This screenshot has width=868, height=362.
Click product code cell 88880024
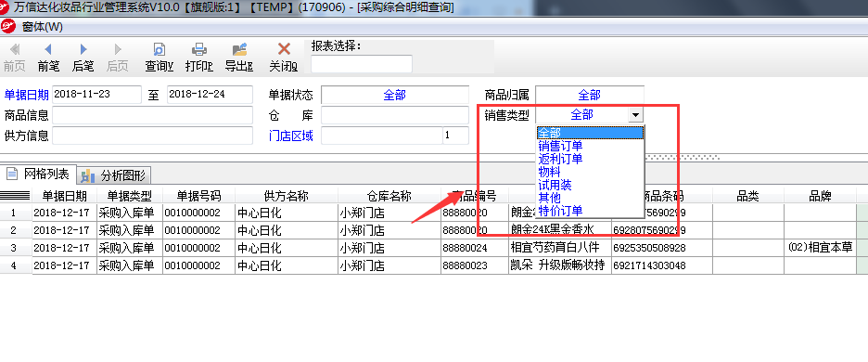click(475, 248)
